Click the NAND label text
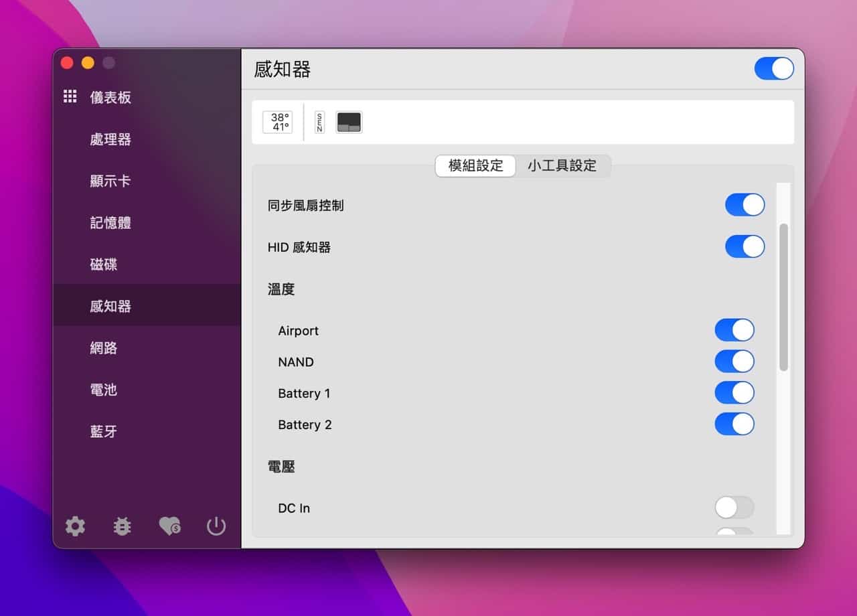 pos(296,362)
